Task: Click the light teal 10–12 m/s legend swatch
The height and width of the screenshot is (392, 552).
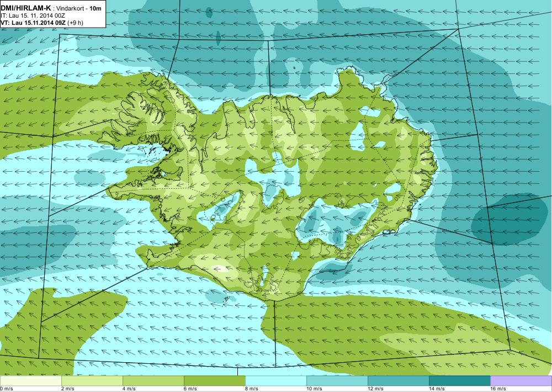Action: pyautogui.click(x=337, y=381)
